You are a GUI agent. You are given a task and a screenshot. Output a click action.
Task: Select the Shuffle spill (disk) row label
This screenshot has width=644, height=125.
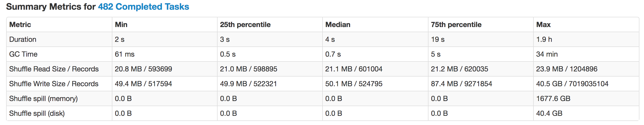pyautogui.click(x=37, y=113)
